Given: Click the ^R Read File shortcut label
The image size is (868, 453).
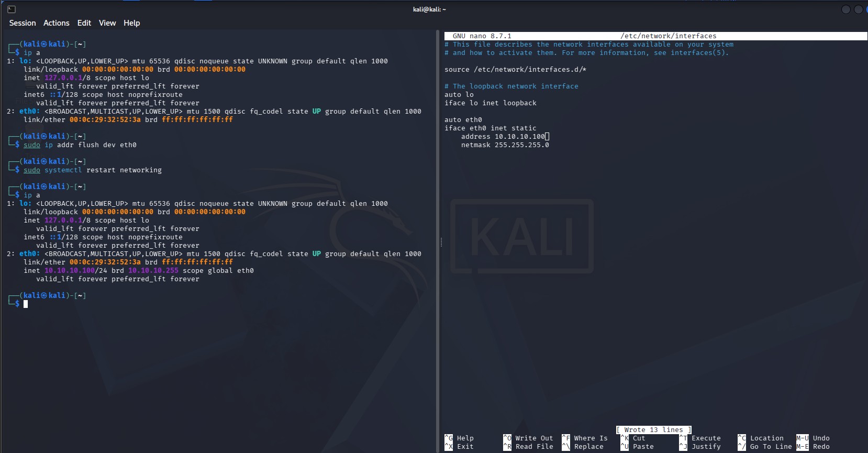Looking at the screenshot, I should [x=528, y=447].
